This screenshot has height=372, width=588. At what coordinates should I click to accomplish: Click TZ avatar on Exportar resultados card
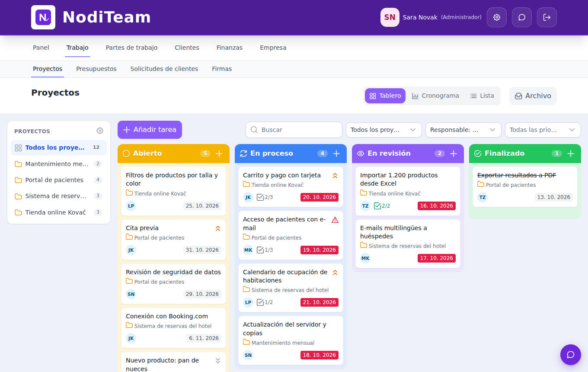[483, 197]
